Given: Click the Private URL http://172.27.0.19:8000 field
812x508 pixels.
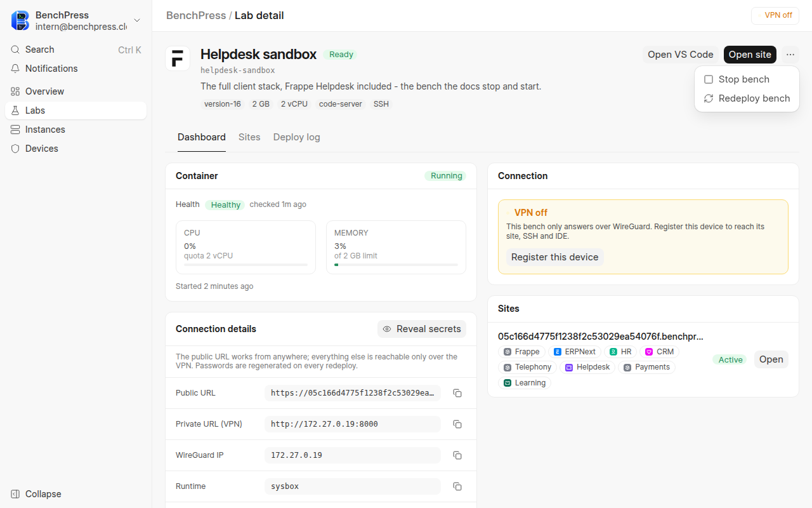Looking at the screenshot, I should coord(353,424).
